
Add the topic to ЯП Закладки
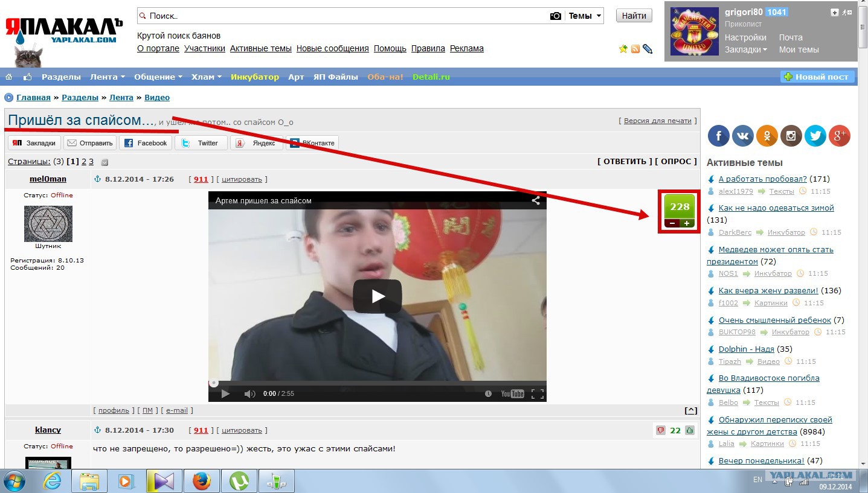[34, 143]
